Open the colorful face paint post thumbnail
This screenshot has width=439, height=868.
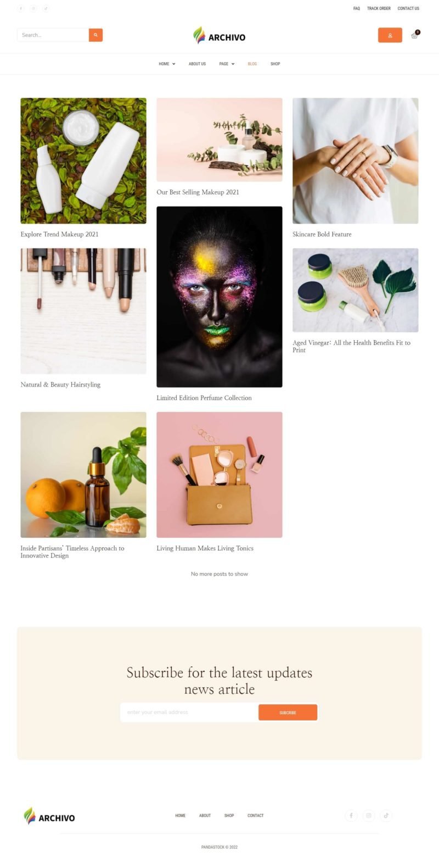coord(219,297)
